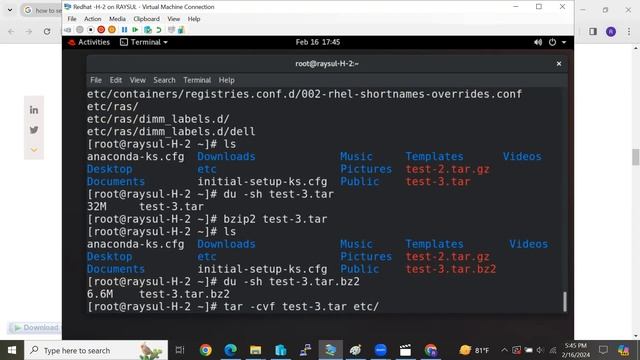Expand the Terminal app menu
Image resolution: width=640 pixels, height=360 pixels.
click(144, 42)
